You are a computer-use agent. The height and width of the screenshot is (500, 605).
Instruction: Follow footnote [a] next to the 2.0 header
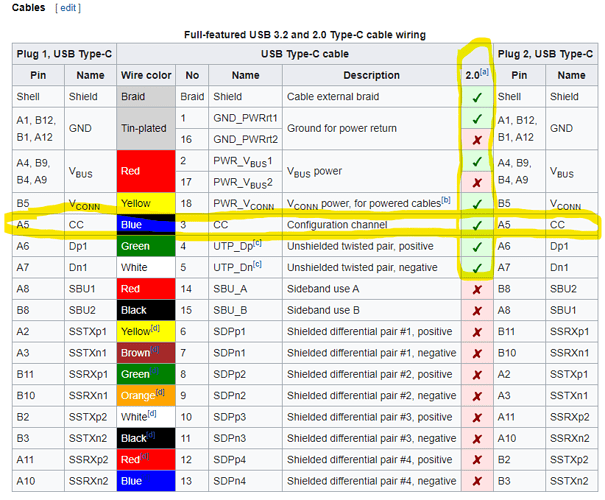click(484, 72)
